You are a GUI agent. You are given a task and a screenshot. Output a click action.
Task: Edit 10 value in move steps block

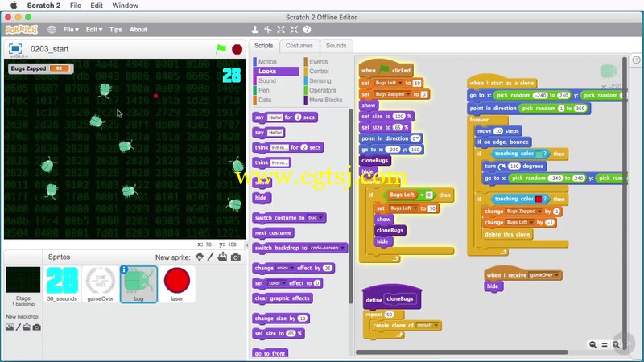[497, 131]
